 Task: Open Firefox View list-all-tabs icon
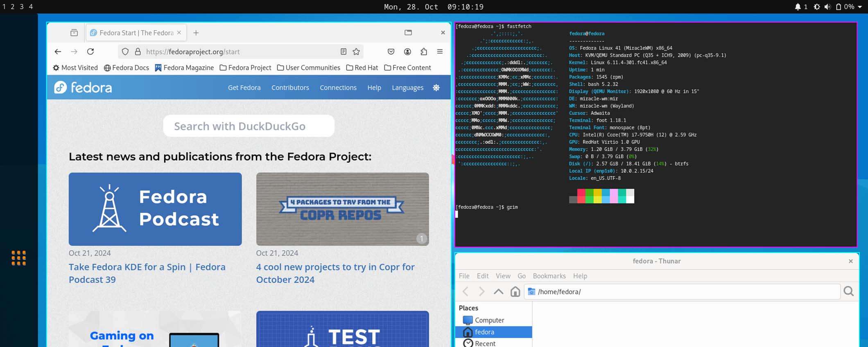tap(74, 33)
